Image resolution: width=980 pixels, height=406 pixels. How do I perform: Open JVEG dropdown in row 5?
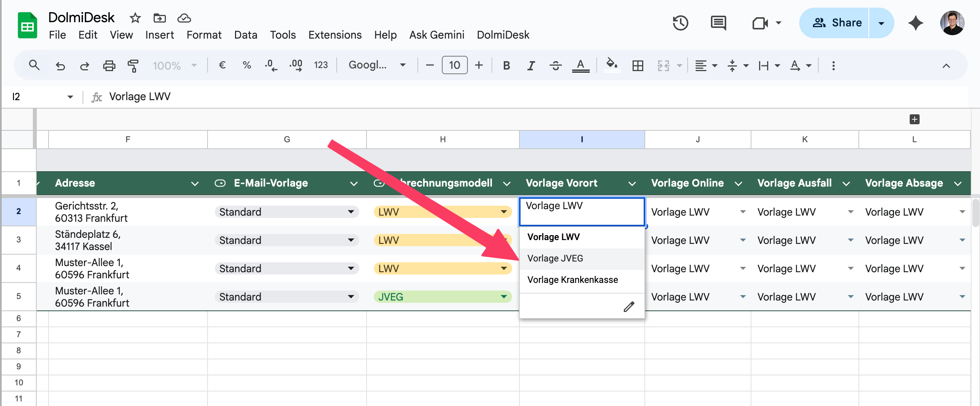[504, 297]
